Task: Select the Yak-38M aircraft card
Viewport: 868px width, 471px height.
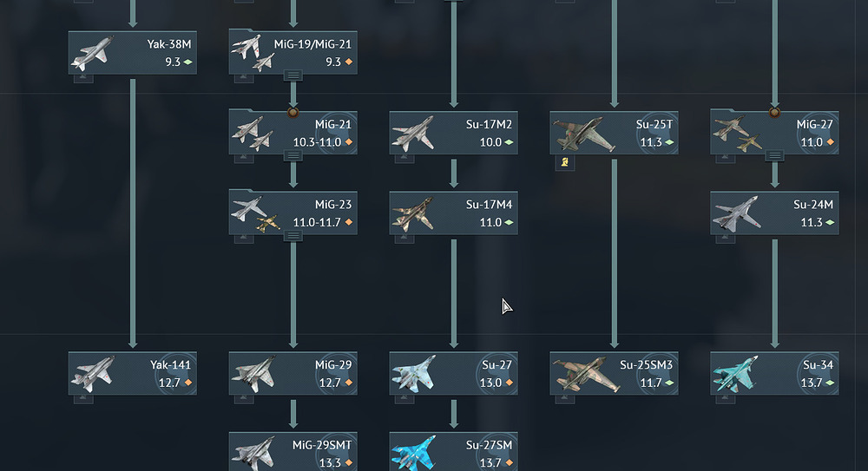Action: coord(132,53)
